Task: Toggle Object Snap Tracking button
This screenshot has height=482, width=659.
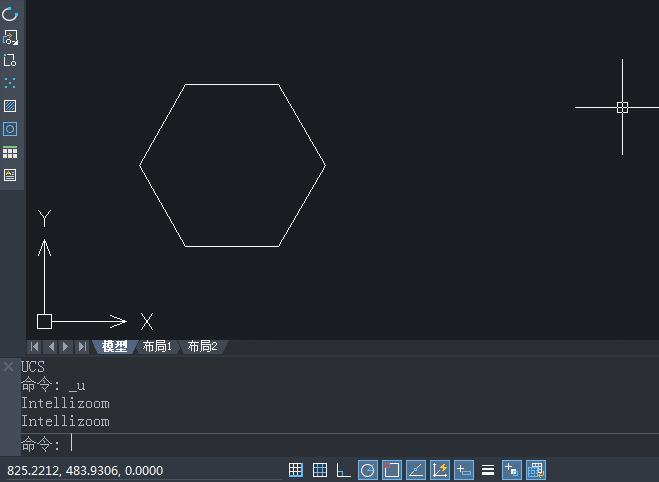Action: (416, 470)
